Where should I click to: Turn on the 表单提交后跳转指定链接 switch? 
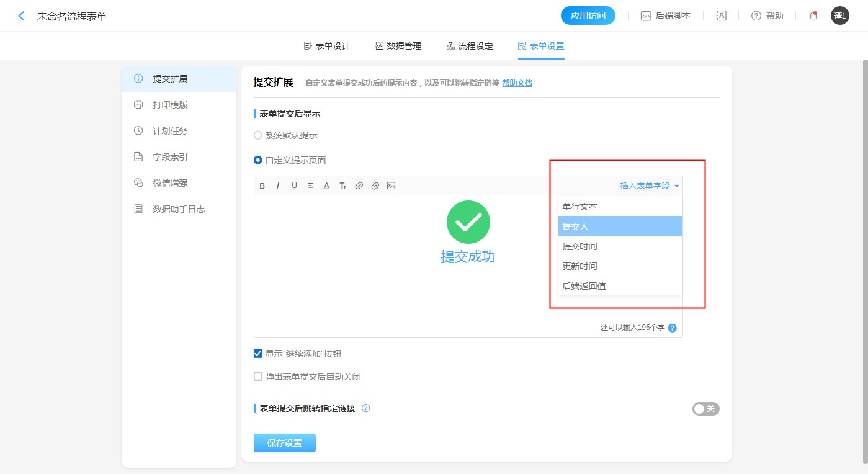(705, 409)
